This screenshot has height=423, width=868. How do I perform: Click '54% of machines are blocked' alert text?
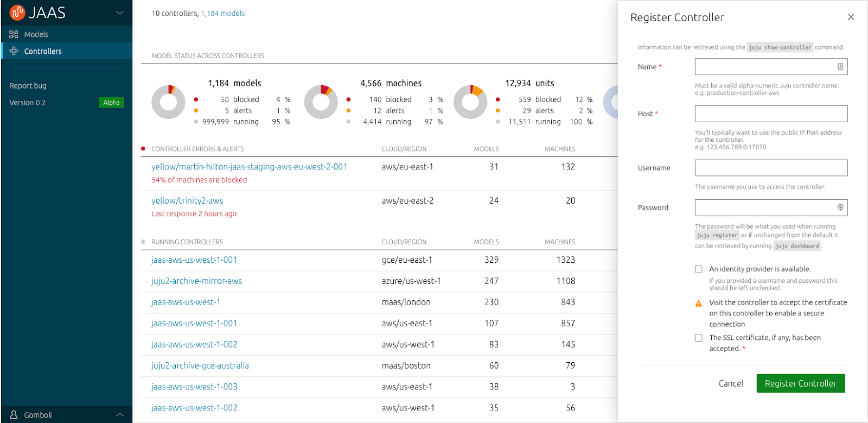click(x=199, y=180)
